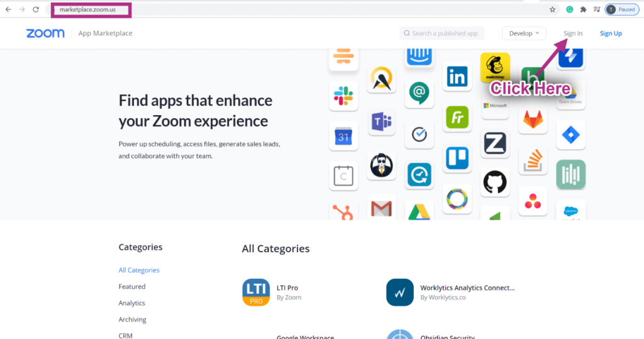
Task: Select the Analytics category
Action: [x=132, y=303]
